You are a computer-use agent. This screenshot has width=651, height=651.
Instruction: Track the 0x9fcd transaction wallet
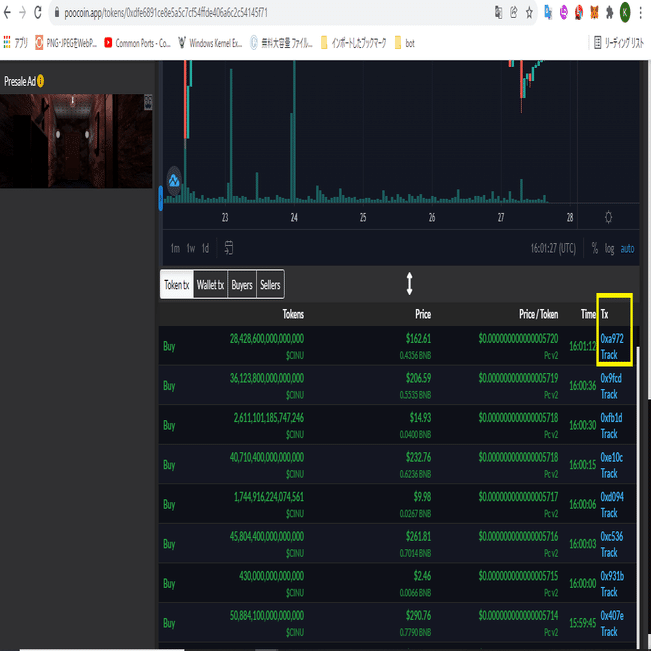pyautogui.click(x=609, y=394)
